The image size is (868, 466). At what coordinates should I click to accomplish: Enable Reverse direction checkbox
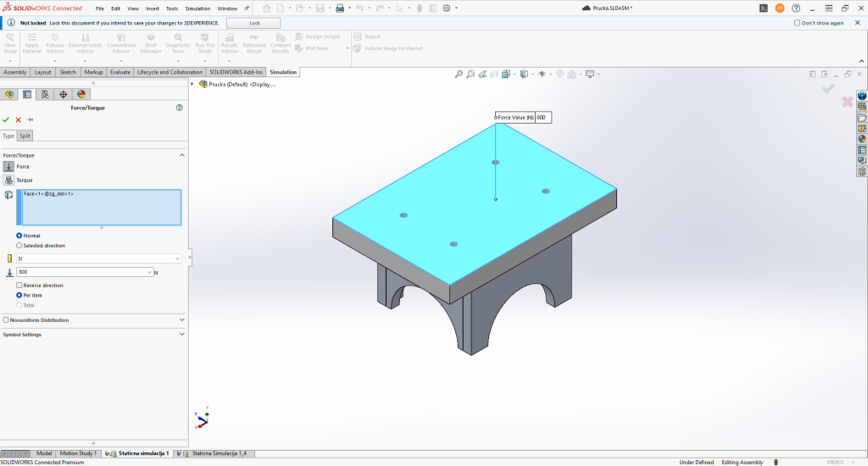pos(19,286)
